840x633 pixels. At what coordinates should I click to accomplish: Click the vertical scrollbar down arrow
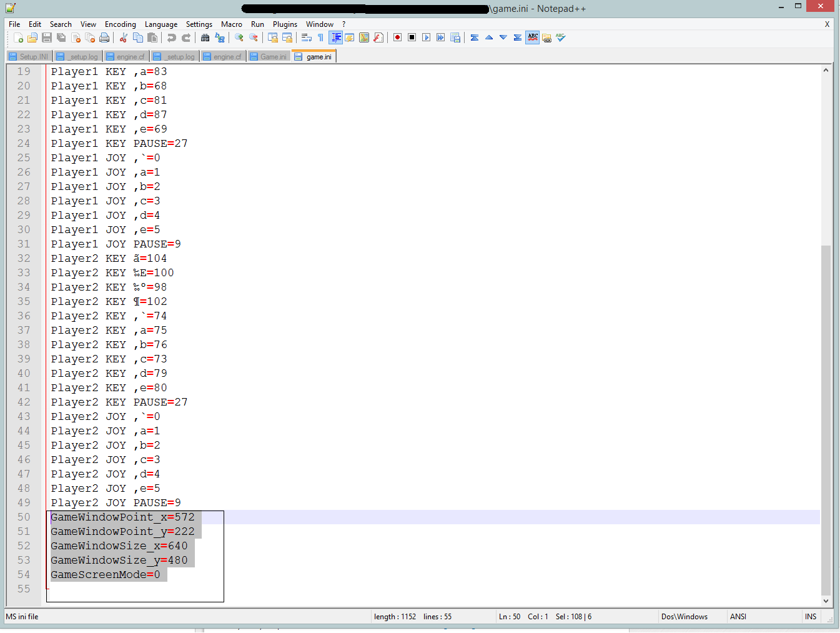point(826,601)
